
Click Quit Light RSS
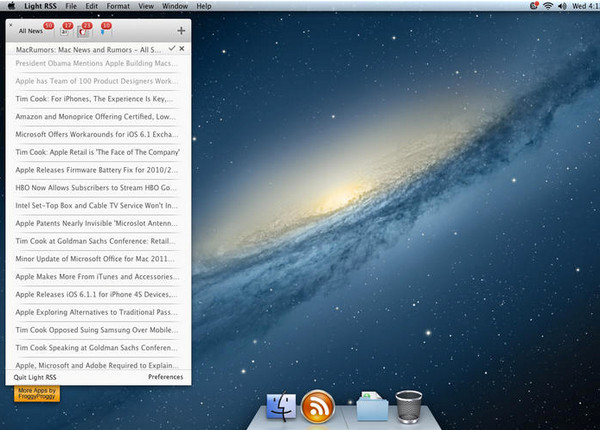pyautogui.click(x=37, y=377)
